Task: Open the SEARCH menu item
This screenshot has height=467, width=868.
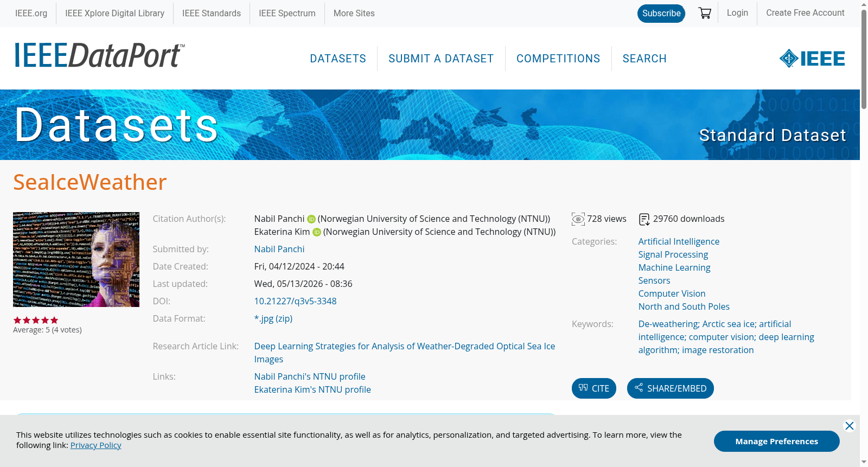Action: point(644,59)
